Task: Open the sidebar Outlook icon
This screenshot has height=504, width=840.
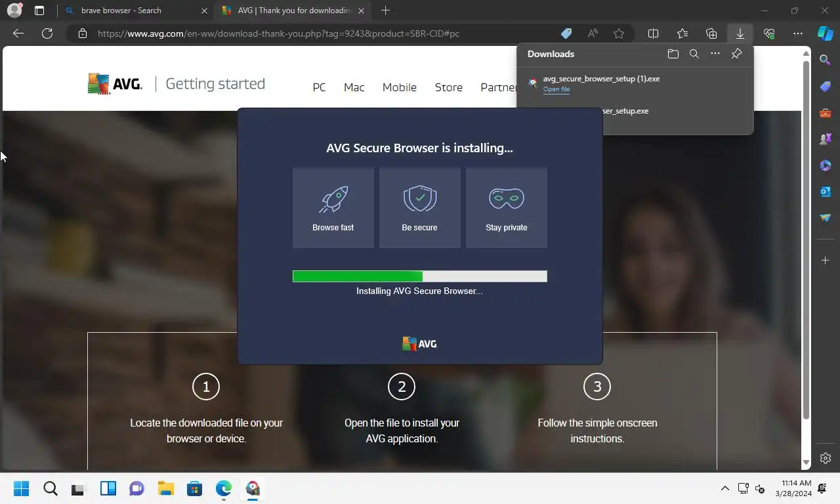Action: 826,192
